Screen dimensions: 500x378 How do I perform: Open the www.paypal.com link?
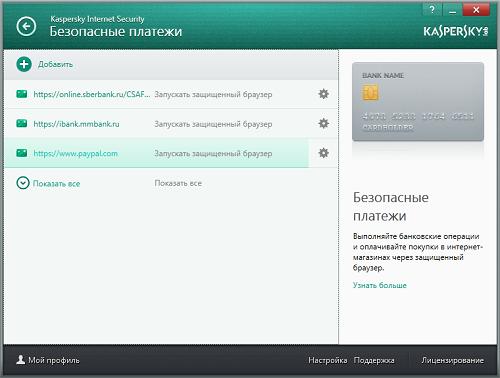point(76,154)
